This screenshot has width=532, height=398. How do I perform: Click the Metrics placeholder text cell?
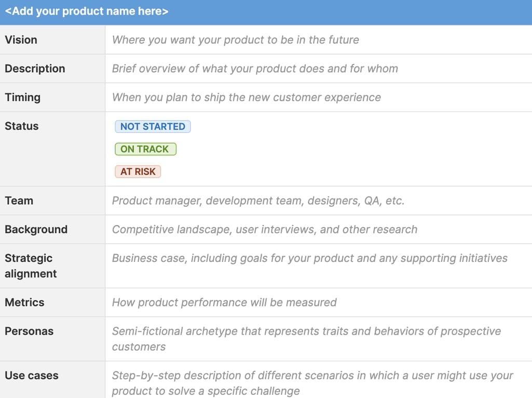click(224, 302)
